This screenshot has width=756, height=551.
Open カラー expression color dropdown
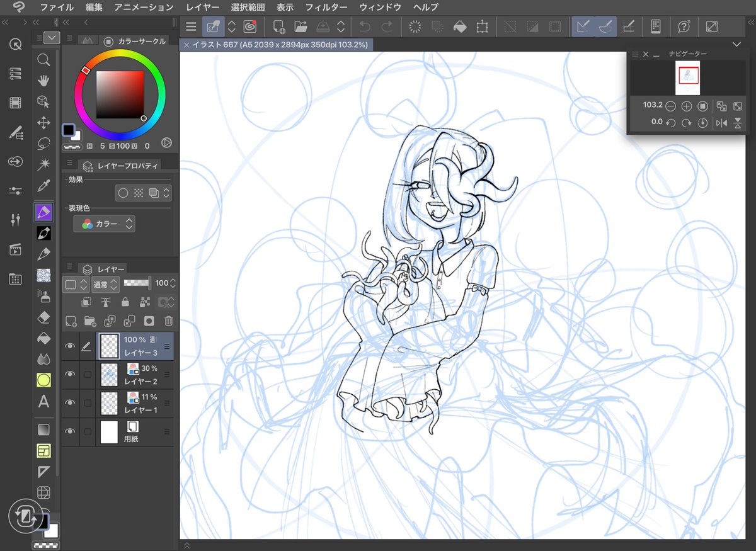(x=104, y=224)
